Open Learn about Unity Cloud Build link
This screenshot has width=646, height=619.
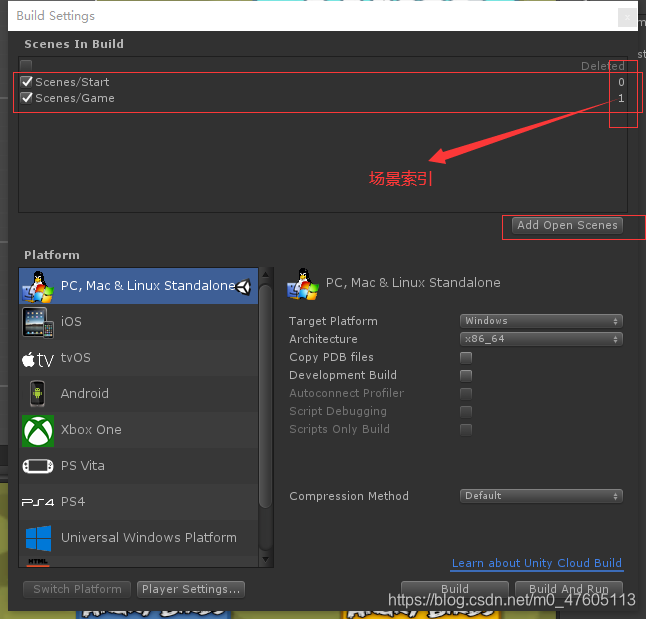(x=537, y=563)
